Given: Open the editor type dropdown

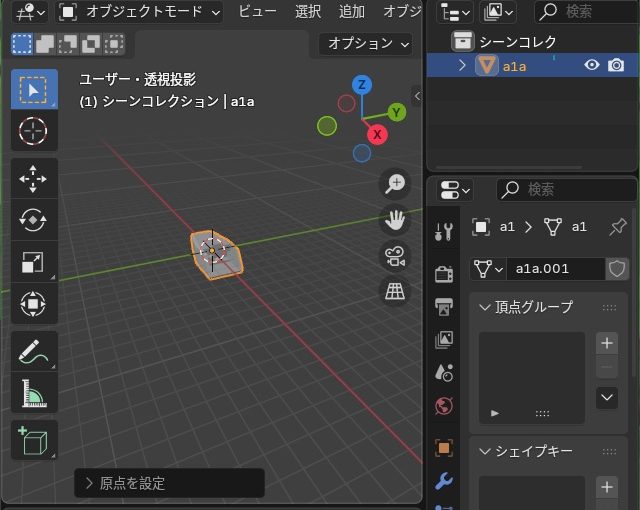Looking at the screenshot, I should click(30, 12).
